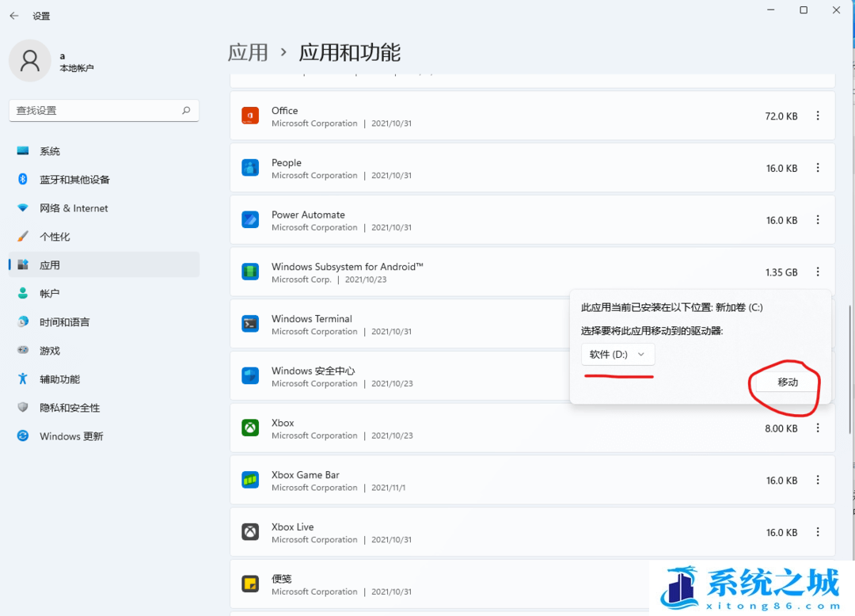
Task: Click the 本地帐户 account label
Action: (x=76, y=68)
